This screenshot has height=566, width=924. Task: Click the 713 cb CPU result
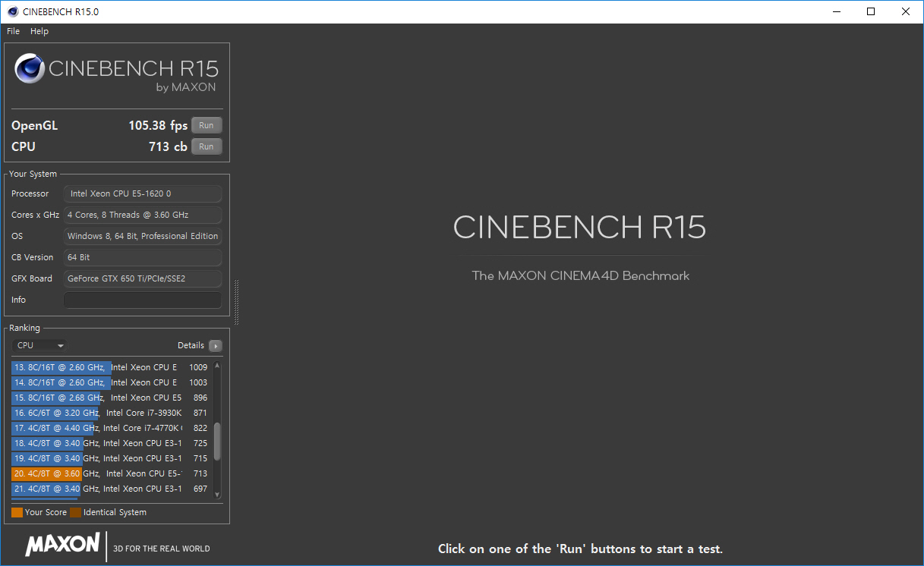(168, 147)
